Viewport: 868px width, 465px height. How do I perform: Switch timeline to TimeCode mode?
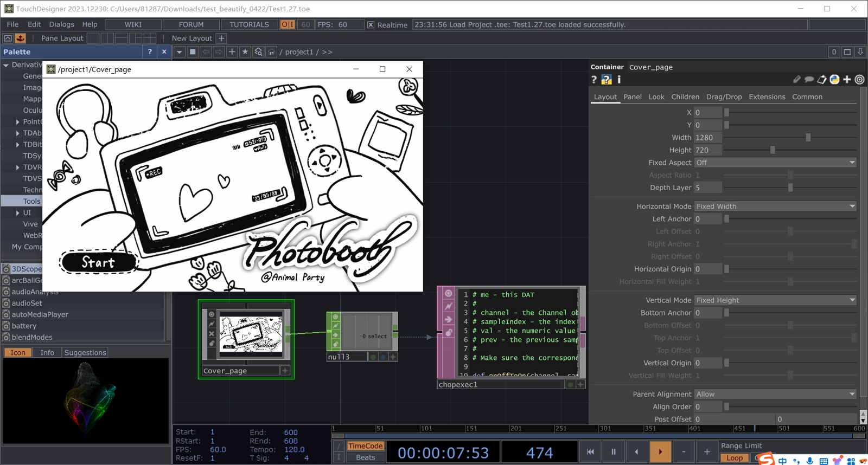(365, 446)
